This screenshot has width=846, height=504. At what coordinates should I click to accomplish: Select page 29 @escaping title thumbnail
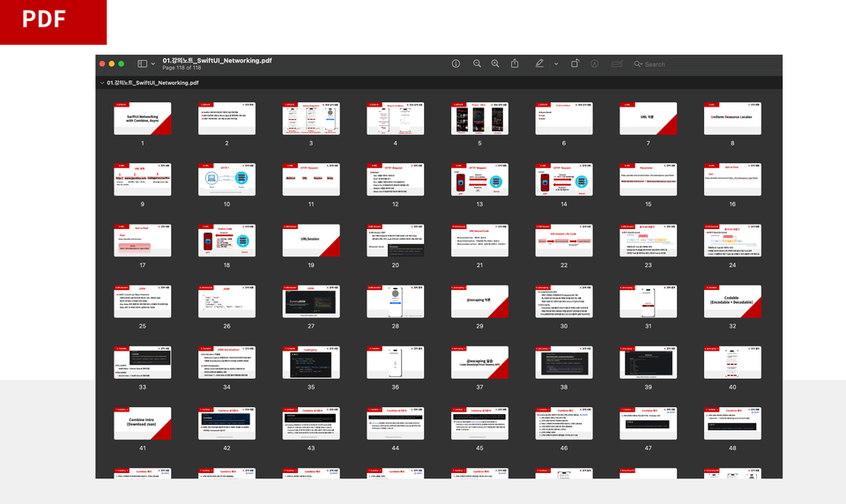(x=479, y=301)
